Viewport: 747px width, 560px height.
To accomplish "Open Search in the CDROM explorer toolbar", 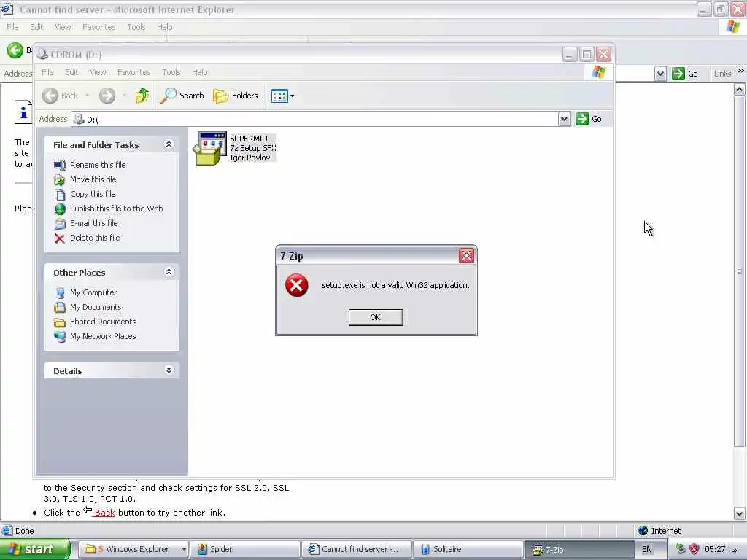I will click(x=182, y=96).
